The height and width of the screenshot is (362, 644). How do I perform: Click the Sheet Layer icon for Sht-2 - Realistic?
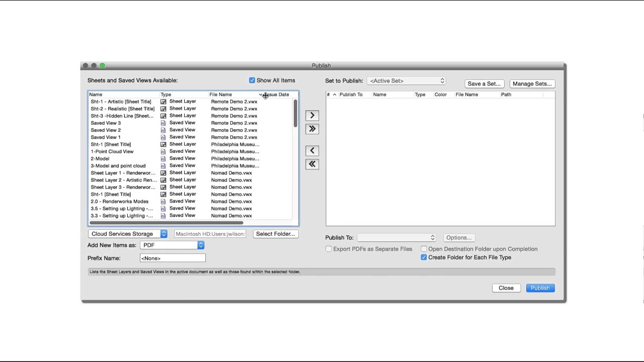point(164,109)
